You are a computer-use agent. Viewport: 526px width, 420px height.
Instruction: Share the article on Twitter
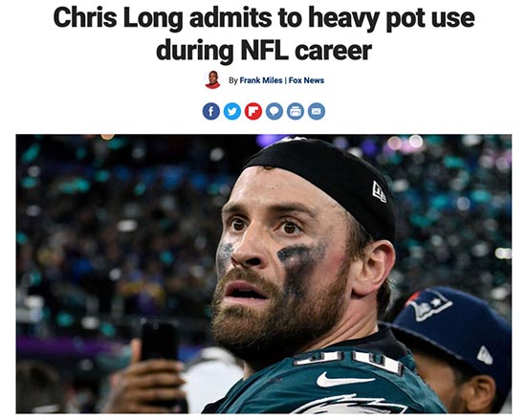coord(232,111)
